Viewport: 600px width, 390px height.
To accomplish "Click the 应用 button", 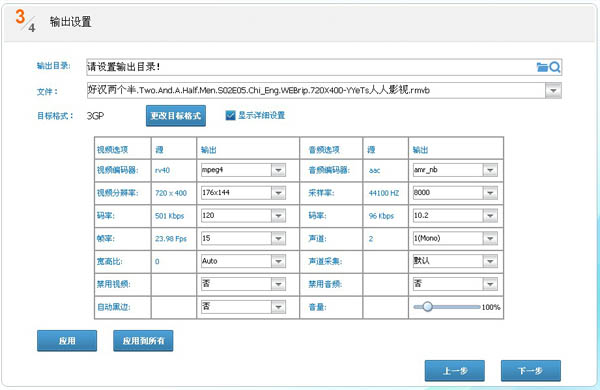I will (x=67, y=341).
